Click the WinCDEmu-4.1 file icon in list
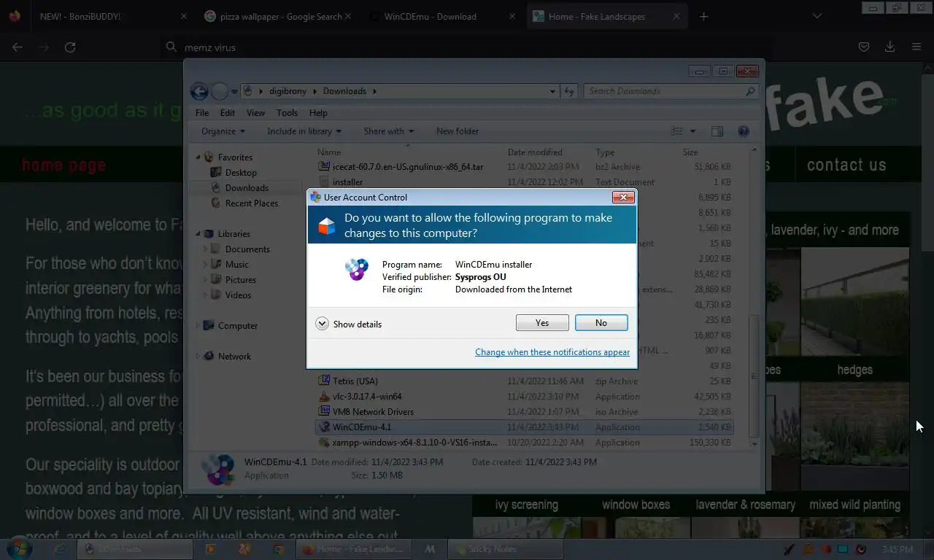Viewport: 934px width, 560px height. [x=325, y=427]
